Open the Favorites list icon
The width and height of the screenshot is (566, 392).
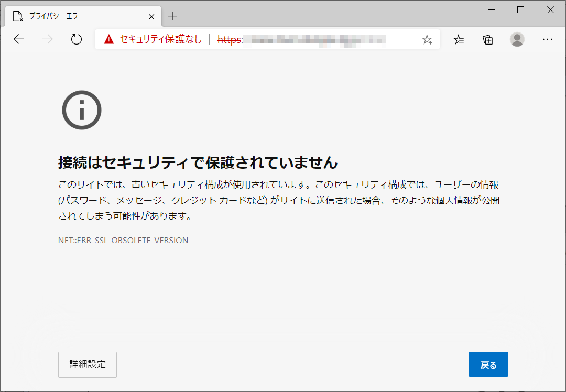pyautogui.click(x=459, y=39)
